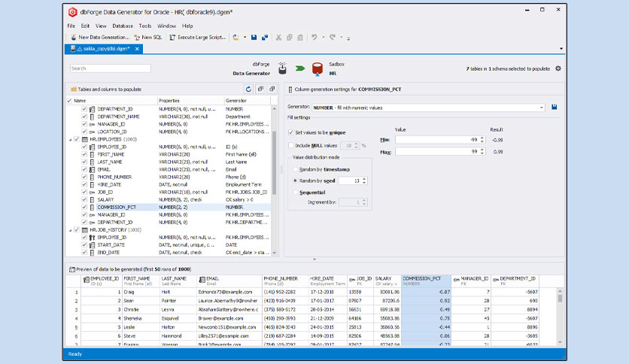Toggle checkbox for HR.JOB_HISTORY table
This screenshot has width=629, height=364.
[x=77, y=230]
